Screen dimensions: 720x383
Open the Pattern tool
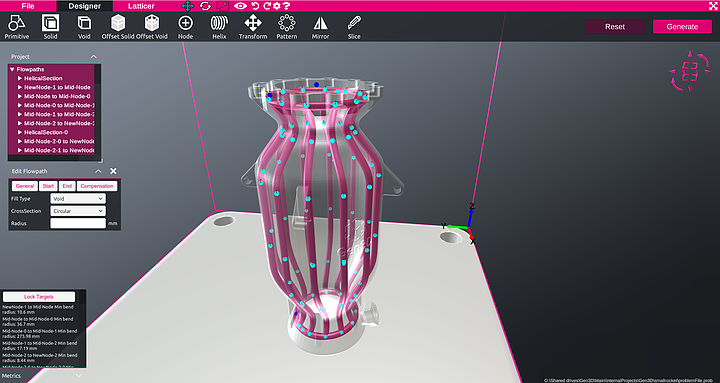287,27
